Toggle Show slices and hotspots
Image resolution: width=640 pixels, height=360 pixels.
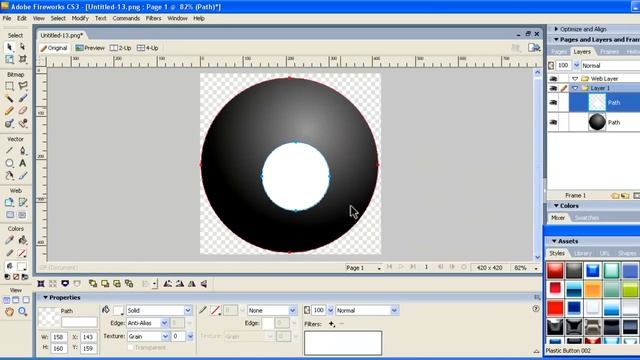point(22,215)
